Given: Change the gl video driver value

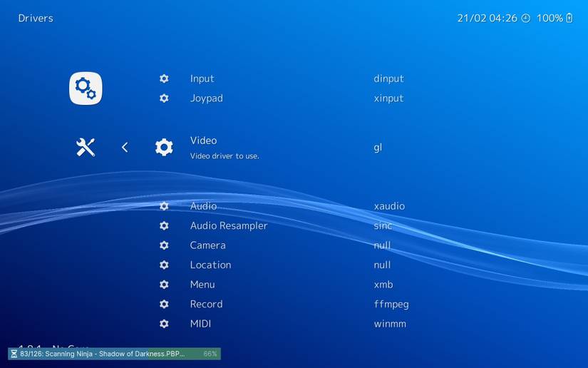Looking at the screenshot, I should coord(378,148).
